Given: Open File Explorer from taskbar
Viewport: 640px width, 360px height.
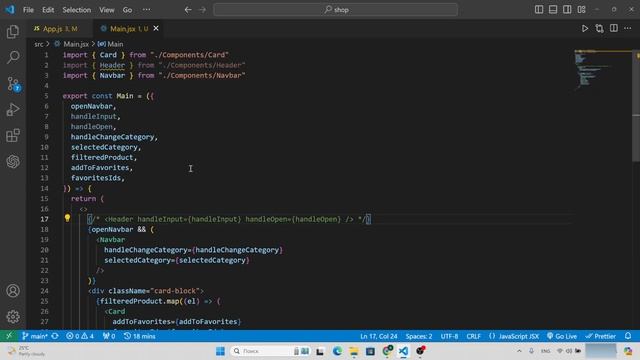Looking at the screenshot, I should 353,351.
